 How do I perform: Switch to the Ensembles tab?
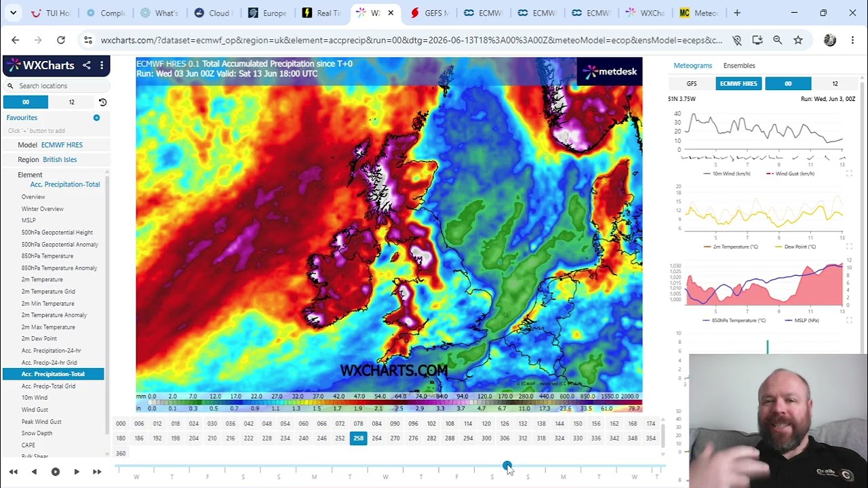[x=739, y=66]
